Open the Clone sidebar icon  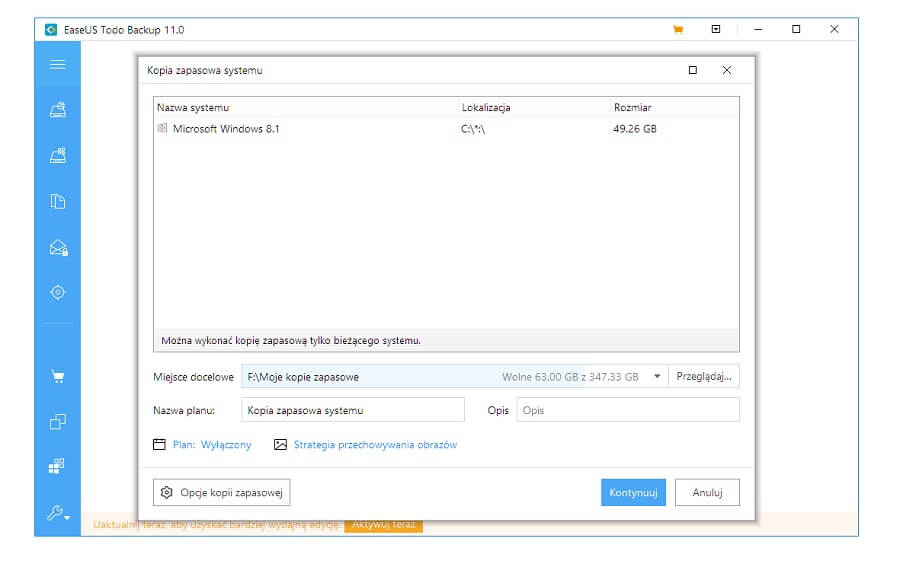pos(57,422)
